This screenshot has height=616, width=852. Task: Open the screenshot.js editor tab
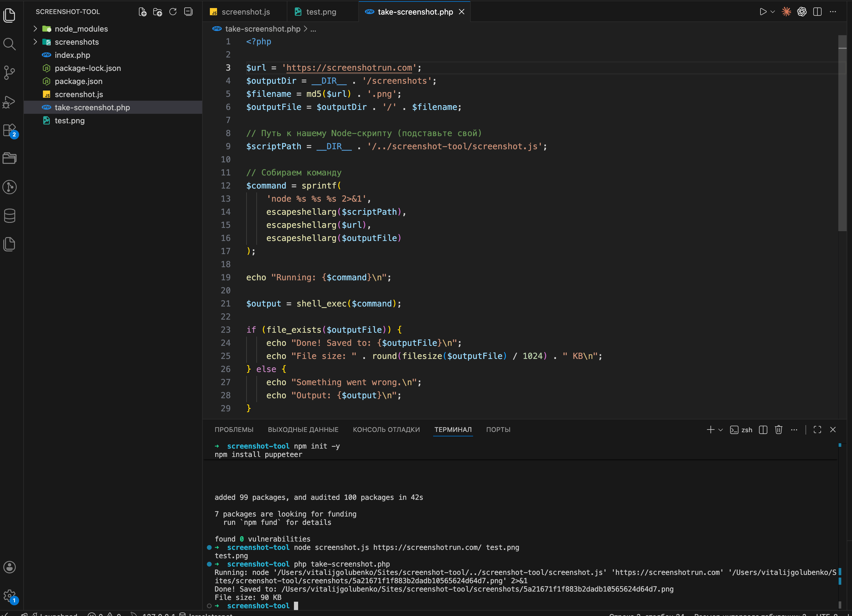(x=245, y=12)
